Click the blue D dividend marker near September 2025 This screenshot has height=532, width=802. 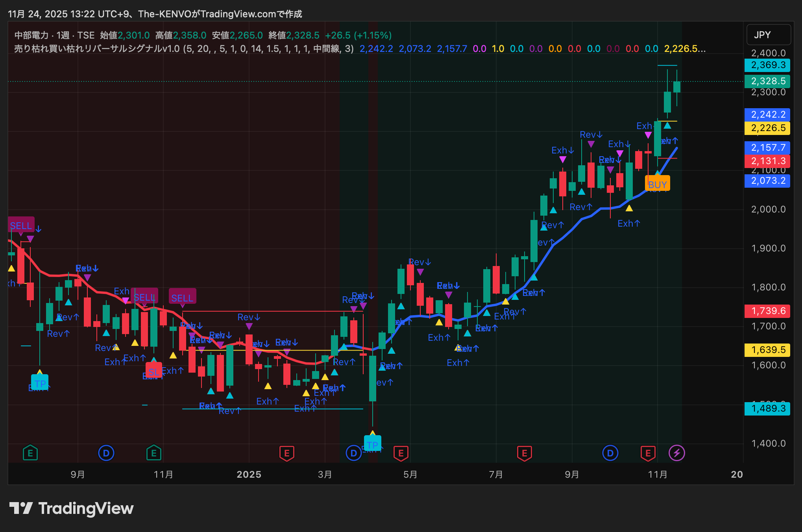pos(610,453)
